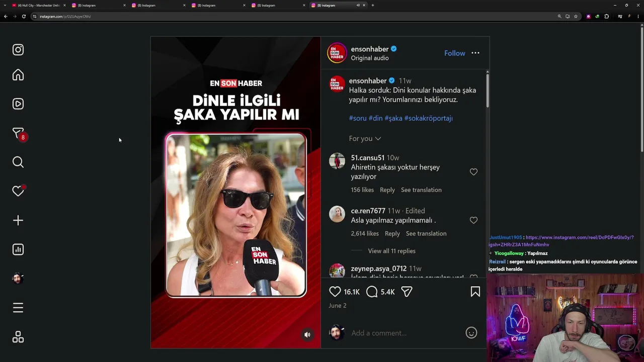Open the browser zoom magnifier icon
The image size is (644, 362).
[559, 17]
